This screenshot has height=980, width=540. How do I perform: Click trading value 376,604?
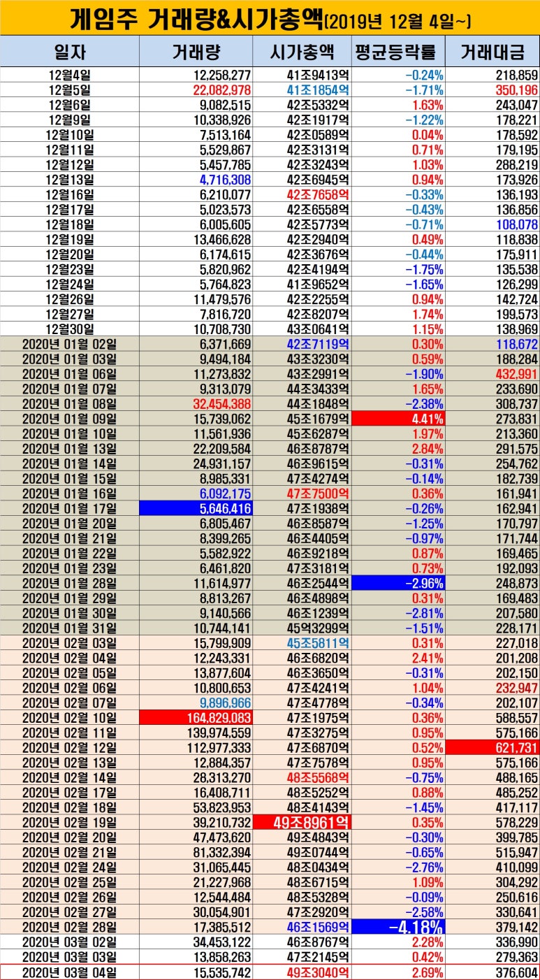(515, 972)
